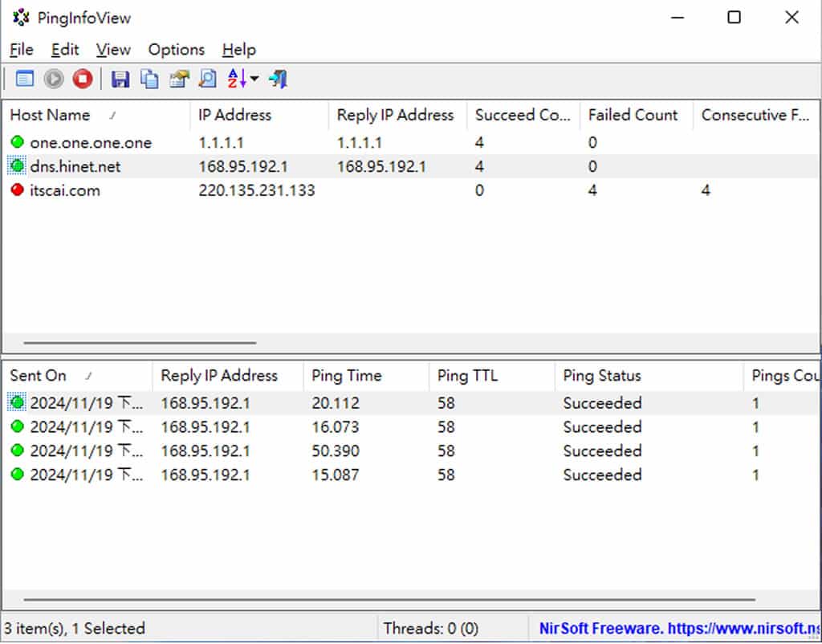This screenshot has width=822, height=644.
Task: Click the A-Z sort icon
Action: point(237,79)
